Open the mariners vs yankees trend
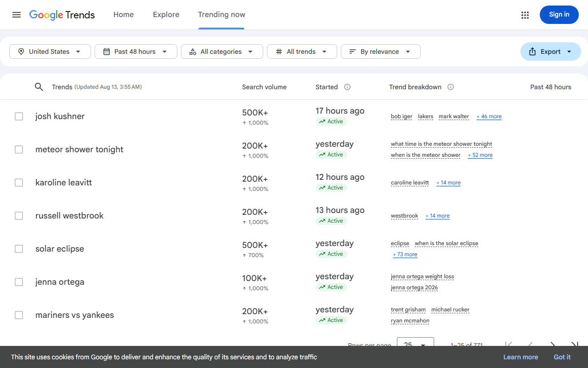Viewport: 588px width, 368px height. [74, 315]
